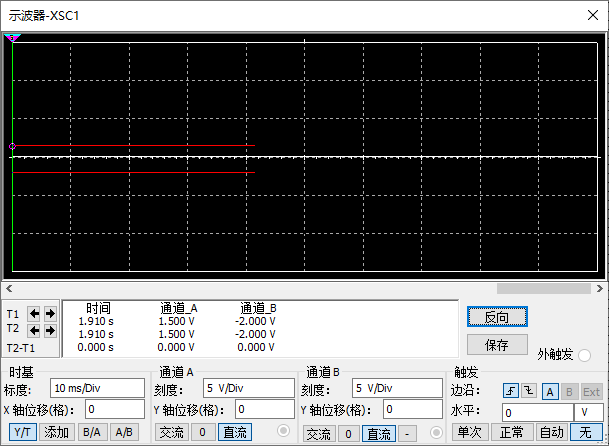
Task: Set channel B coupling to 直流
Action: [x=379, y=434]
